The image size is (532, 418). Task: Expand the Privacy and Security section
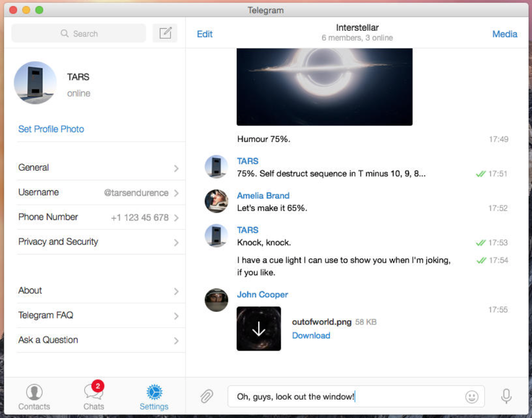(99, 242)
